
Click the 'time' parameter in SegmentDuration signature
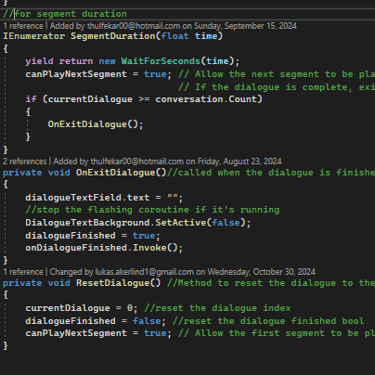tap(206, 36)
